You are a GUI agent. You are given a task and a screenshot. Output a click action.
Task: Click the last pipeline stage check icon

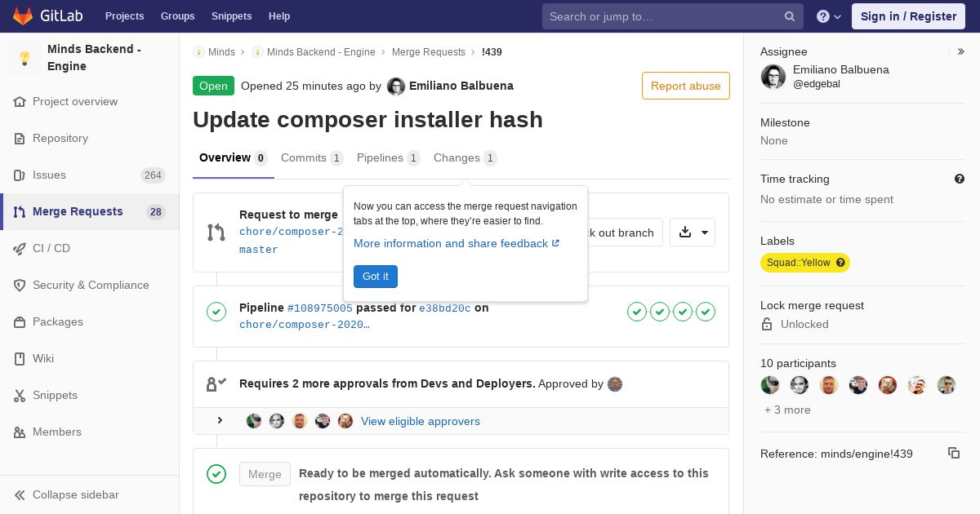click(706, 312)
